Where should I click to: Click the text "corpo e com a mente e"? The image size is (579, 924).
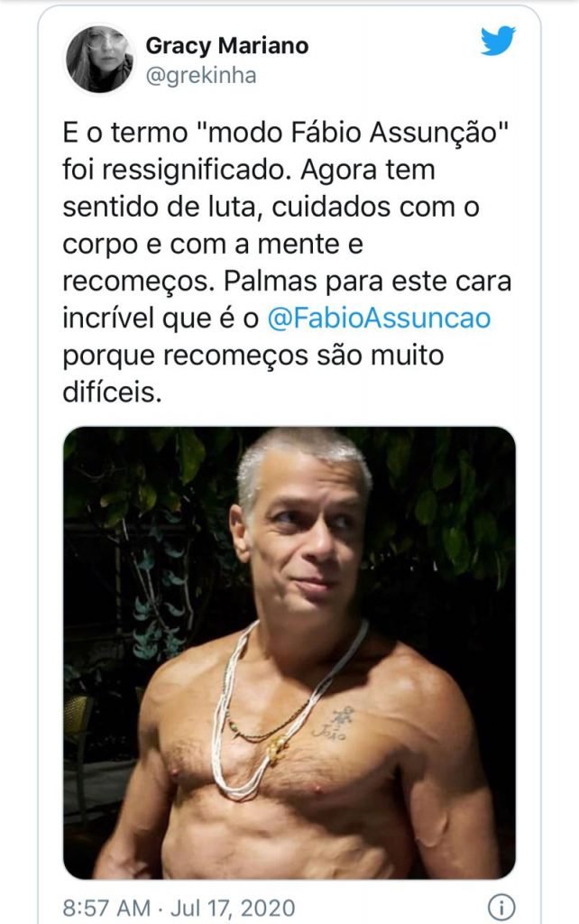tap(213, 245)
